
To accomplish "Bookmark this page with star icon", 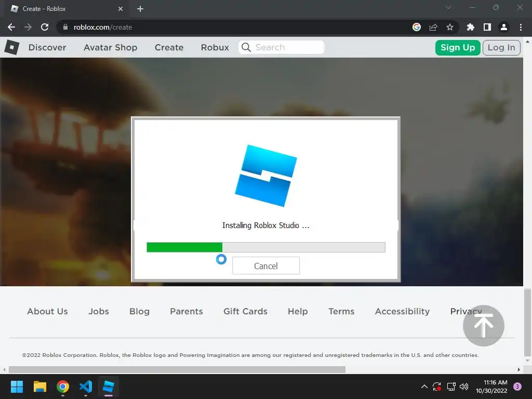I will coord(450,27).
